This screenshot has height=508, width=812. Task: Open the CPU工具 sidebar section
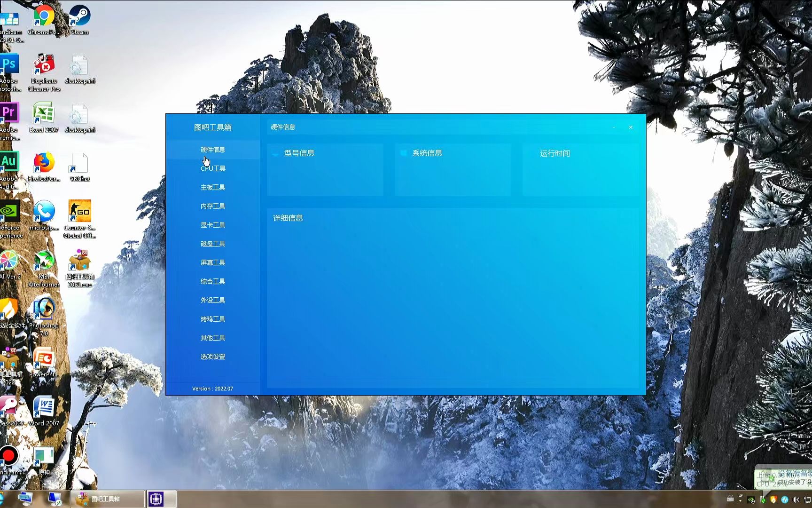[213, 168]
